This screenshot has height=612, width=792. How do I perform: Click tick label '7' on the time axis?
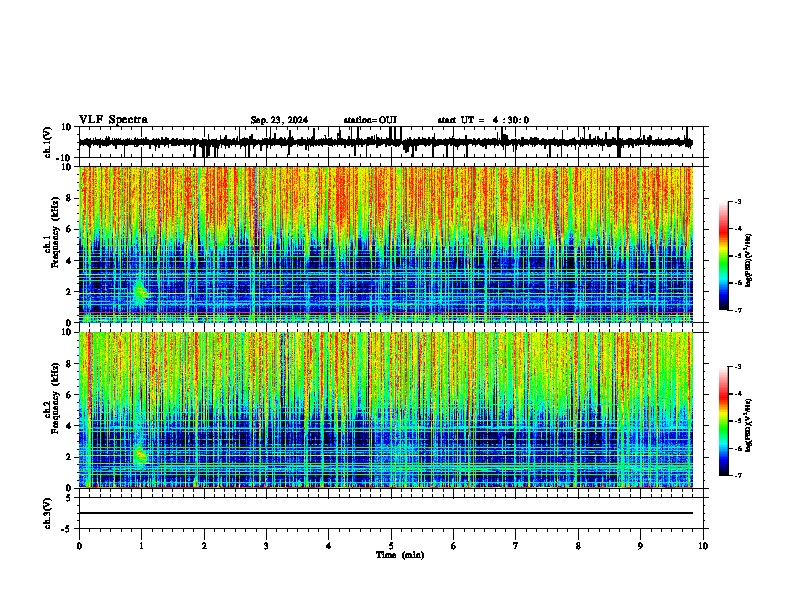[516, 546]
